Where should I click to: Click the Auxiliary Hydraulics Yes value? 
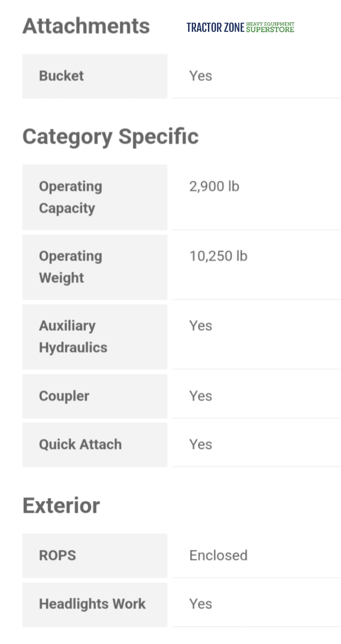[200, 326]
